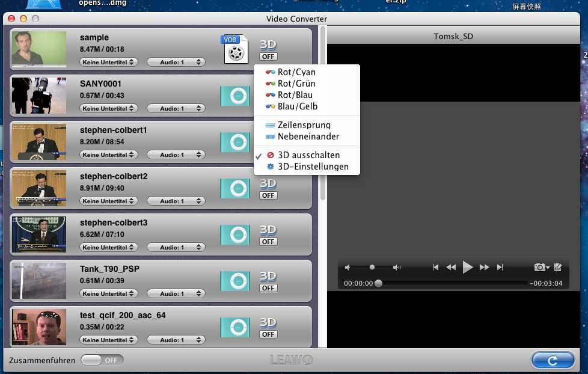Click the remaining time -00:03:04

pos(546,283)
